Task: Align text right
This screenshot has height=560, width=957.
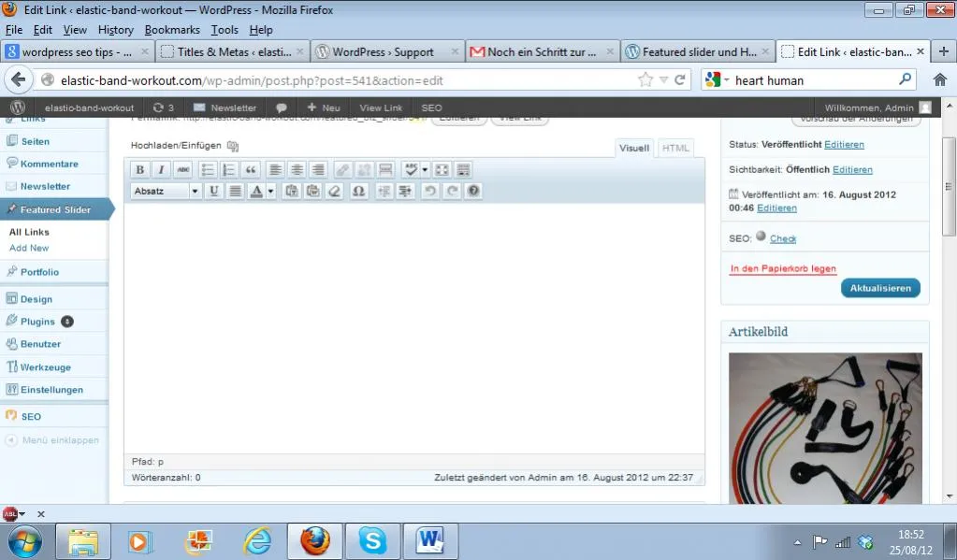Action: click(318, 169)
